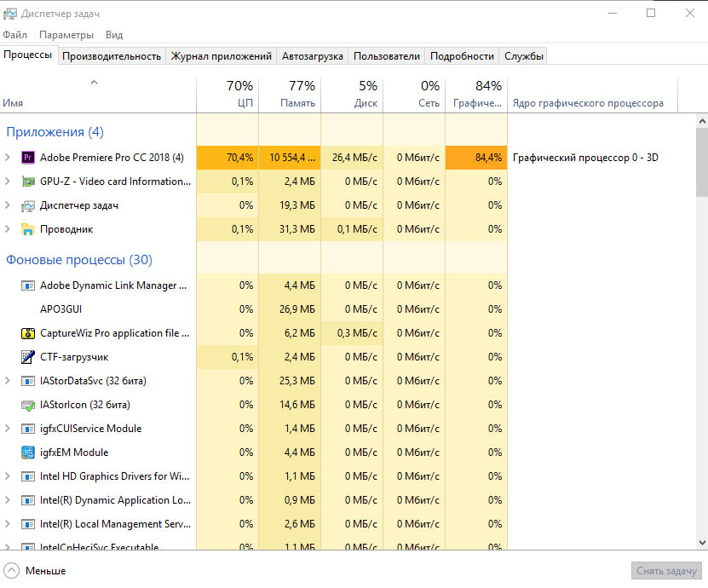
Task: Click the scrollbar up arrow
Action: (x=702, y=121)
